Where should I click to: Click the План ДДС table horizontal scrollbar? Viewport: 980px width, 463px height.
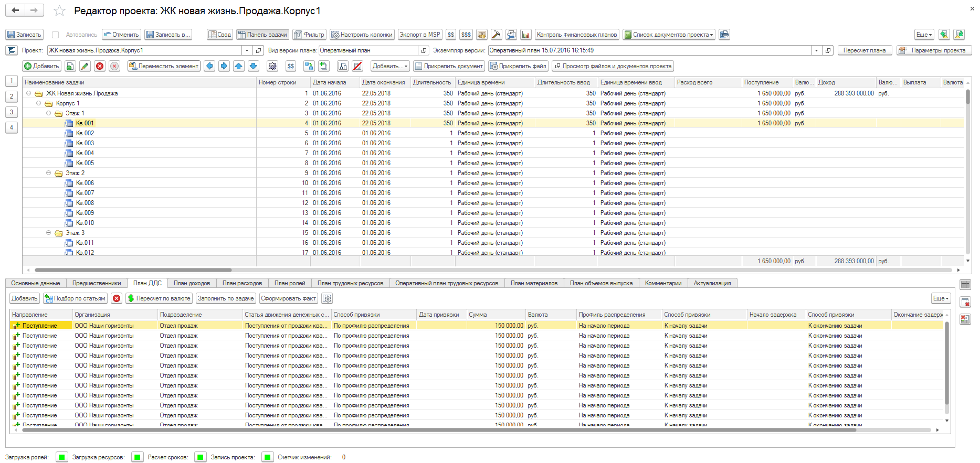[x=439, y=430]
